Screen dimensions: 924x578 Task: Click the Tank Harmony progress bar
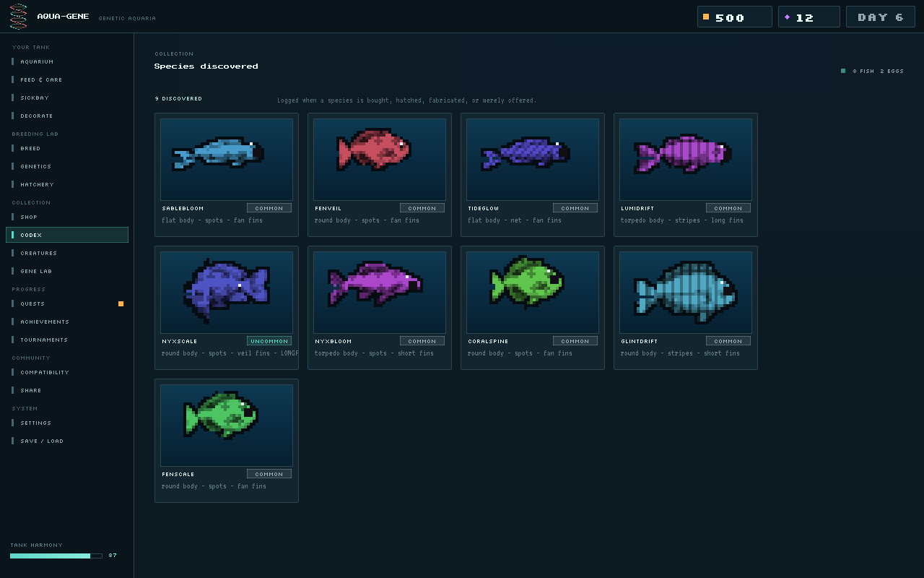click(x=56, y=556)
